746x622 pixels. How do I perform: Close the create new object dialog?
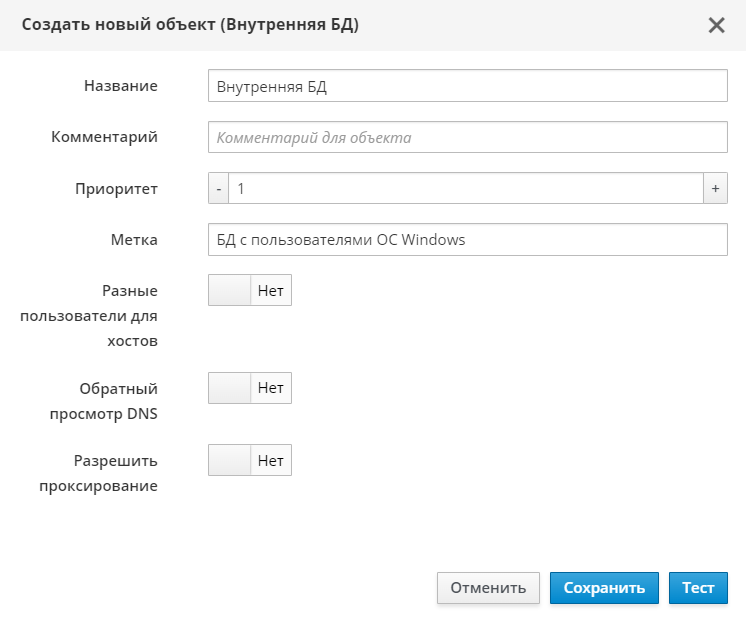(x=716, y=25)
